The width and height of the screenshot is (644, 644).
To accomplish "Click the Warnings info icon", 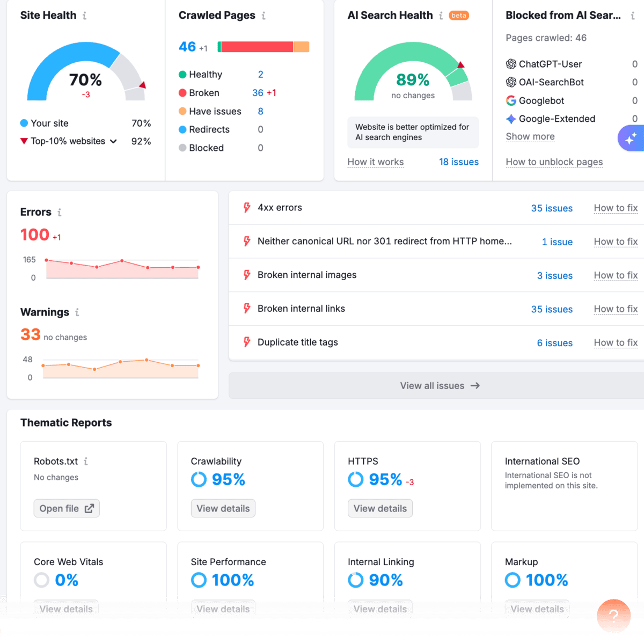I will pos(77,312).
